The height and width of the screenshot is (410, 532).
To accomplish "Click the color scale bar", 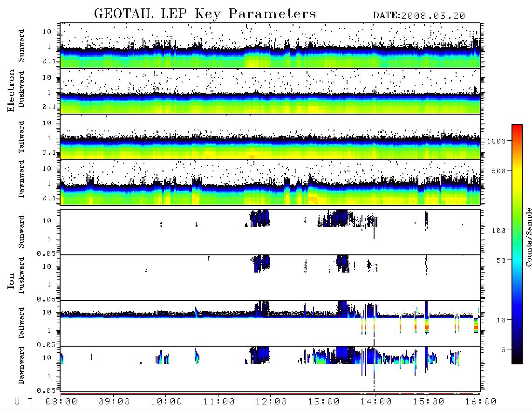I will pyautogui.click(x=517, y=244).
